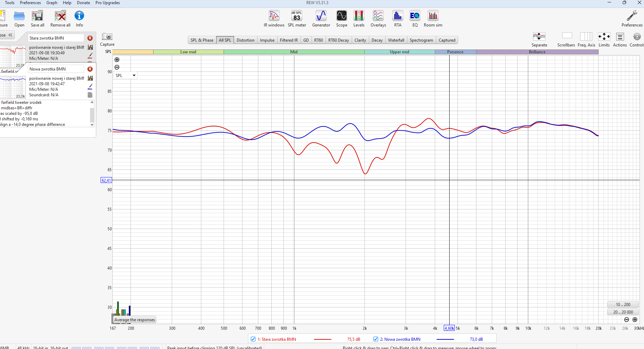Open the Scope tool
The width and height of the screenshot is (644, 349).
coord(342,19)
